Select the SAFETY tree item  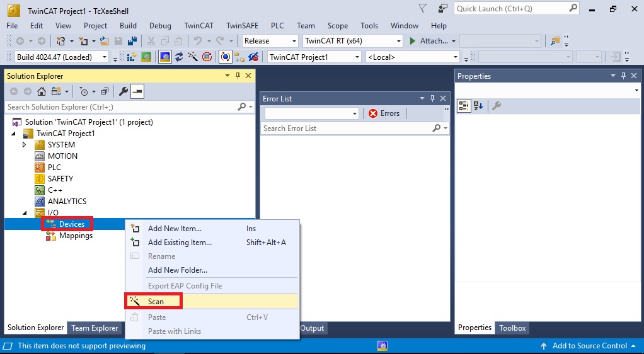point(60,179)
